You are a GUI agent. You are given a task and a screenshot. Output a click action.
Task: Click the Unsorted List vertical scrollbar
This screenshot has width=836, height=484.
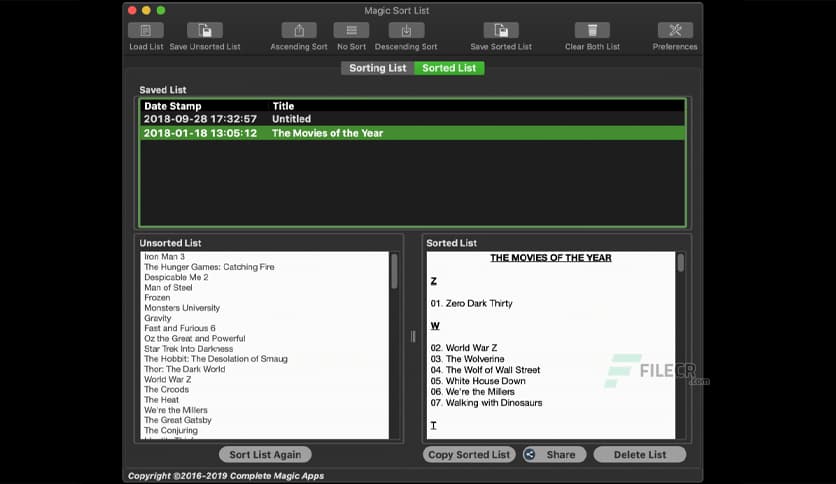pyautogui.click(x=394, y=271)
